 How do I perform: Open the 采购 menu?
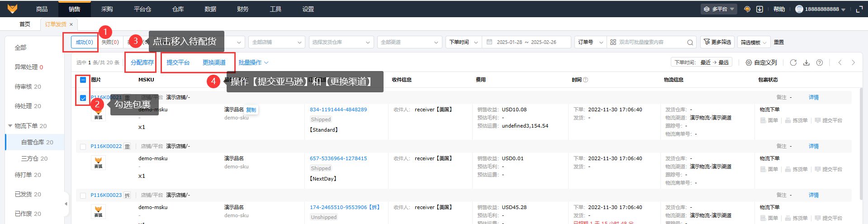tap(107, 9)
